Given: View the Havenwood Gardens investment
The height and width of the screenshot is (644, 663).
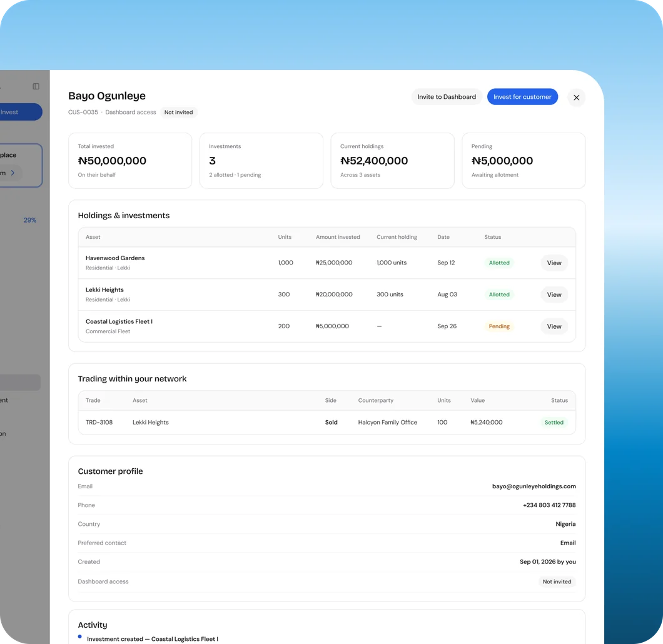Looking at the screenshot, I should pos(554,263).
